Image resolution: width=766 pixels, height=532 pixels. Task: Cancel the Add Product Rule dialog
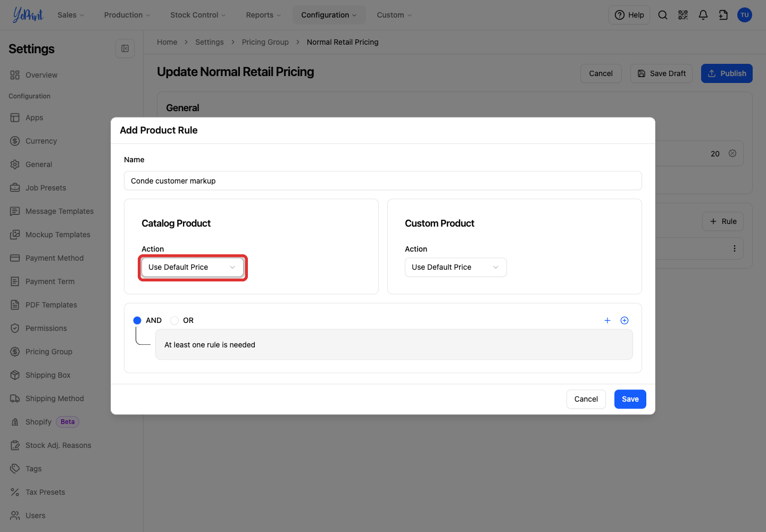pyautogui.click(x=586, y=399)
